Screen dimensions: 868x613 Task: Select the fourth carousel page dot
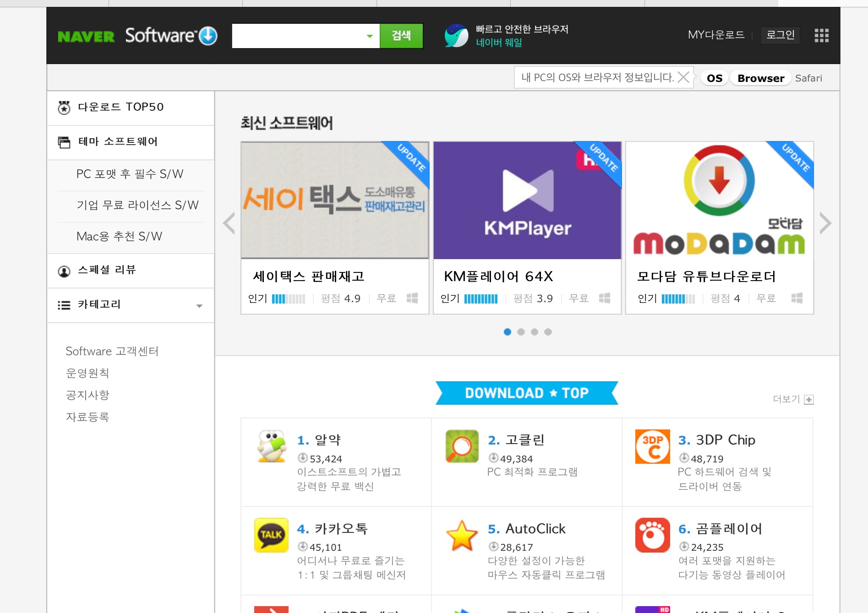(548, 332)
